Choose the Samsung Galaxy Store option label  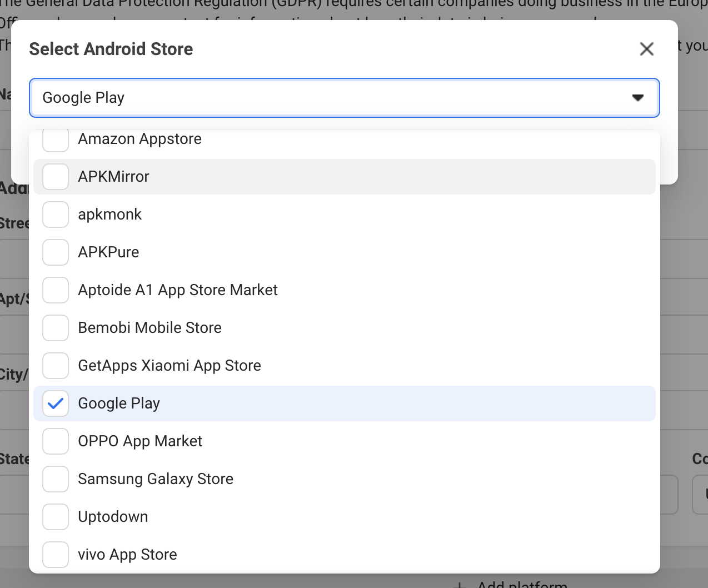coord(156,479)
